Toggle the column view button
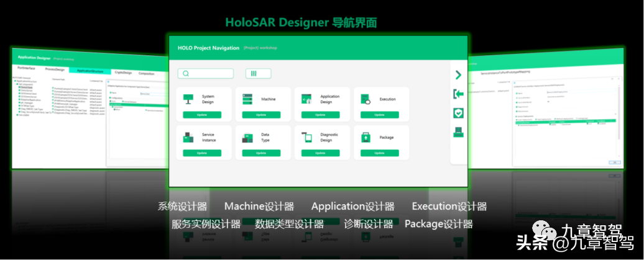This screenshot has width=644, height=260. (x=258, y=73)
